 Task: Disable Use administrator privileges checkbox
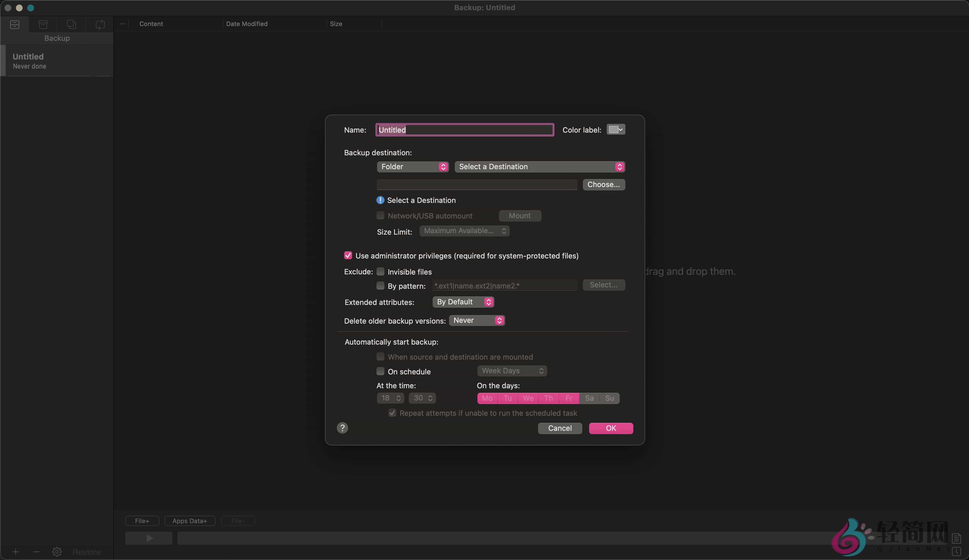click(x=348, y=256)
